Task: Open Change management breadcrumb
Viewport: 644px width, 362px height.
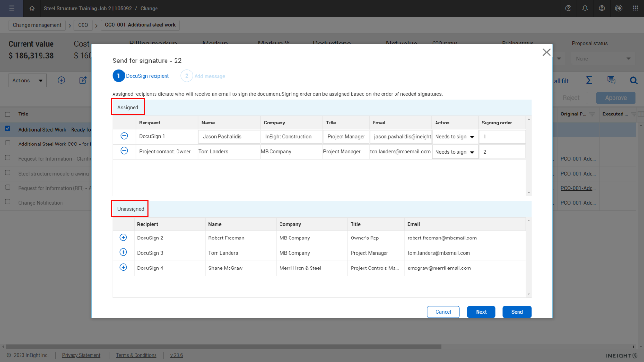Action: 37,25
